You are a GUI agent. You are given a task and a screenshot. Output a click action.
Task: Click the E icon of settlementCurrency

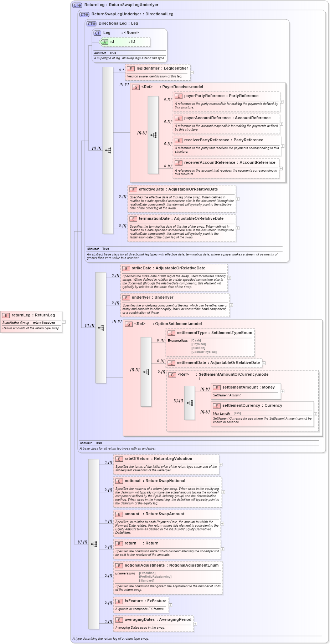tap(217, 406)
